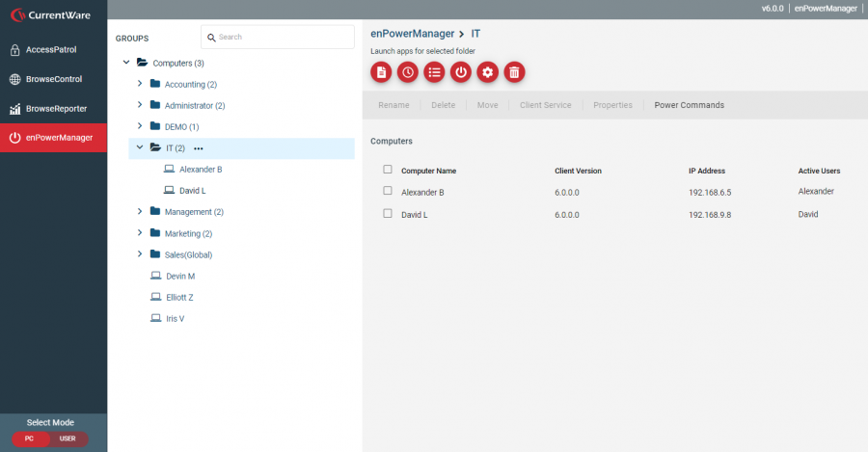Select Elliott Z computer in tree
The width and height of the screenshot is (868, 452).
[x=179, y=297]
